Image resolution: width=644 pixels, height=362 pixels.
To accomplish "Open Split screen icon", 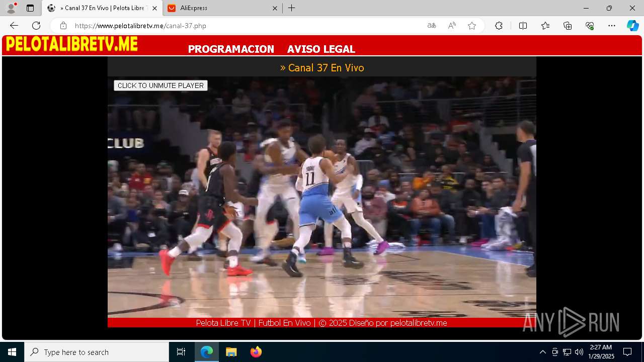I will (523, 26).
